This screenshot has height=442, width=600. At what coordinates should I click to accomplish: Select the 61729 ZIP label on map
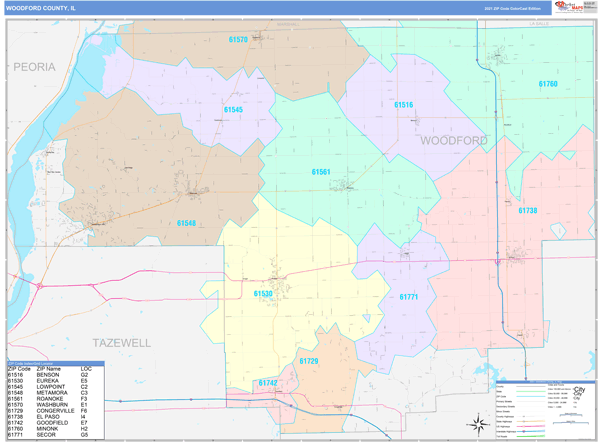point(309,361)
